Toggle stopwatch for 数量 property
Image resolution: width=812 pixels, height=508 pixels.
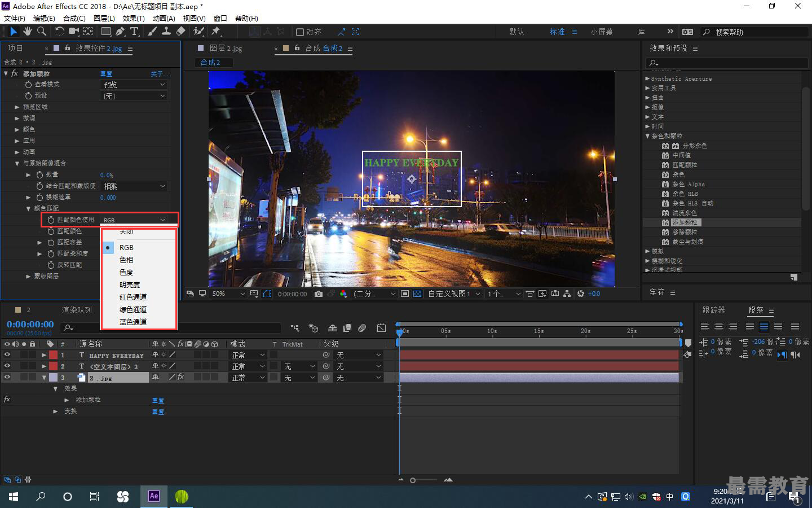pos(39,175)
